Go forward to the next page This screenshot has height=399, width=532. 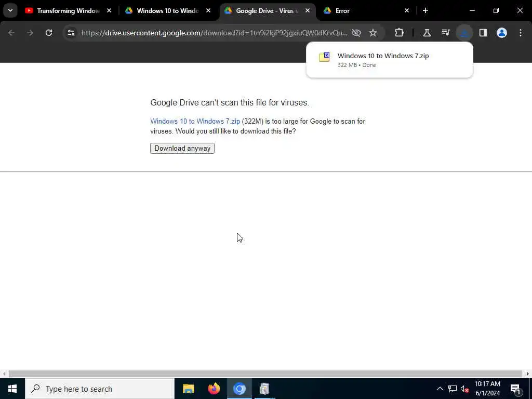point(30,33)
